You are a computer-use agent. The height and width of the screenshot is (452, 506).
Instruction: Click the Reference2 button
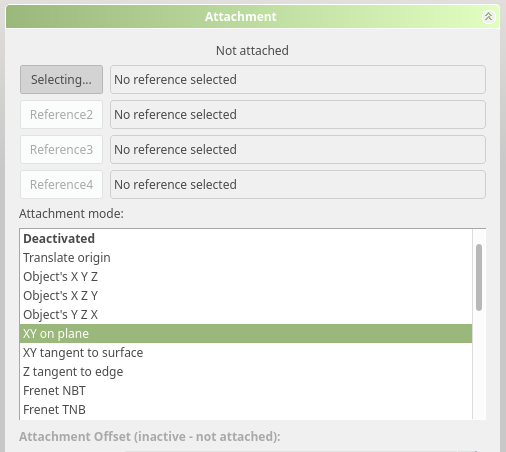click(x=61, y=115)
